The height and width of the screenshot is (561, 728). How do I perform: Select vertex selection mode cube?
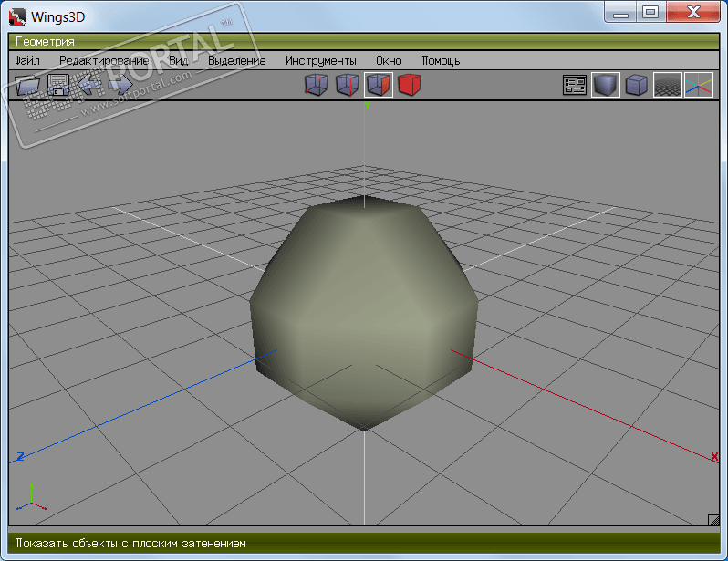pyautogui.click(x=317, y=85)
